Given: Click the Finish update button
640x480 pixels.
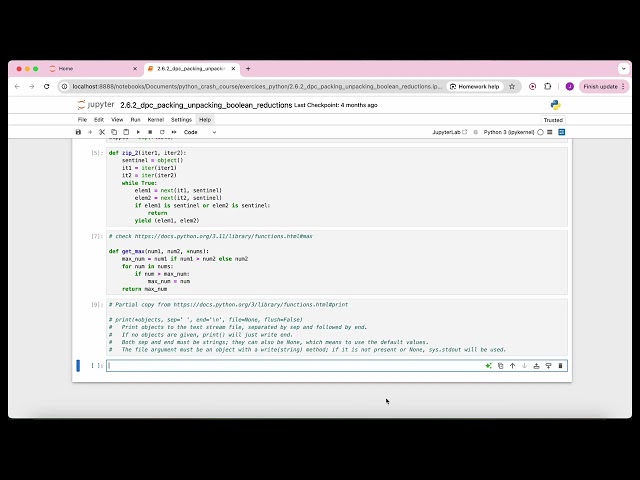Looking at the screenshot, I should pos(604,87).
